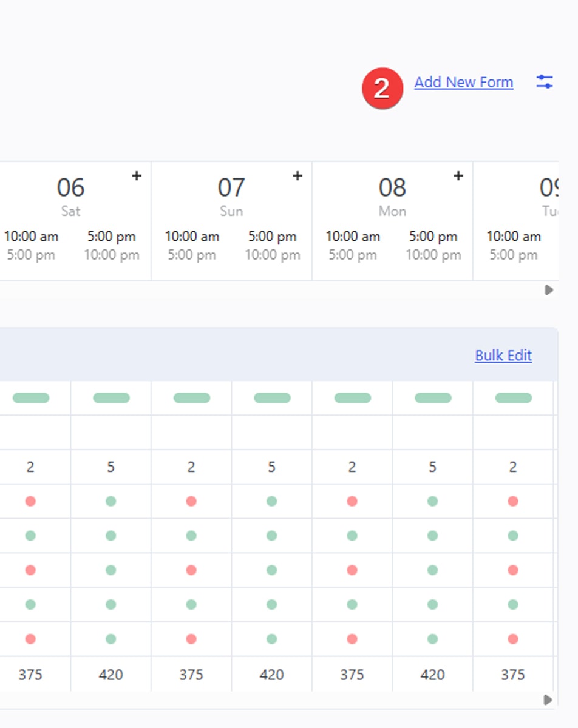The width and height of the screenshot is (578, 728).
Task: Click the 375 value under Tue 10:00 am
Action: (513, 674)
